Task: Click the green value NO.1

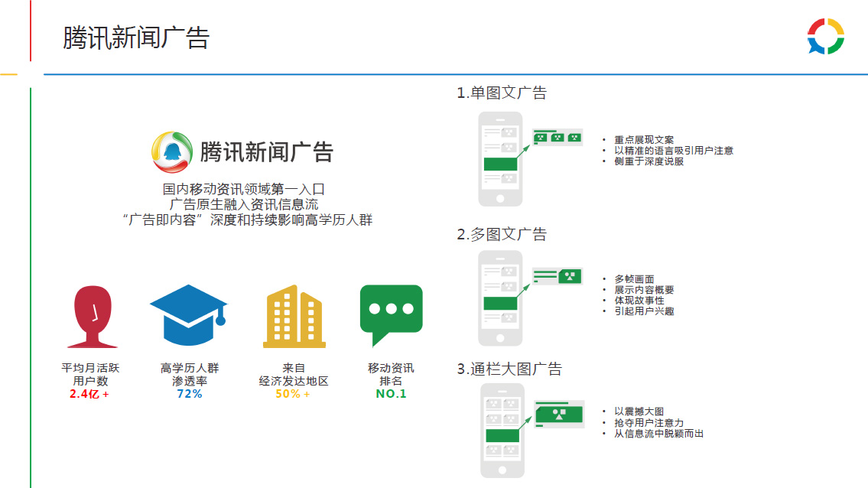Action: (x=391, y=394)
